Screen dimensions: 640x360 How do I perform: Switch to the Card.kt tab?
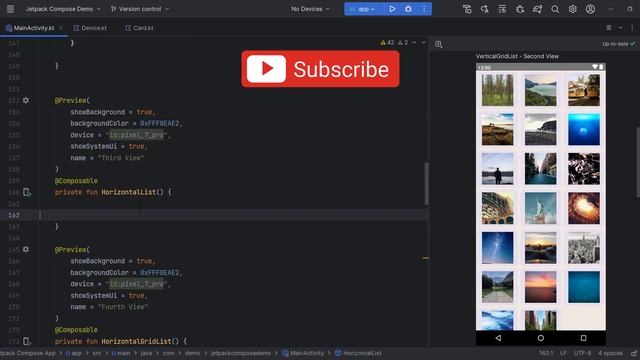pos(139,28)
